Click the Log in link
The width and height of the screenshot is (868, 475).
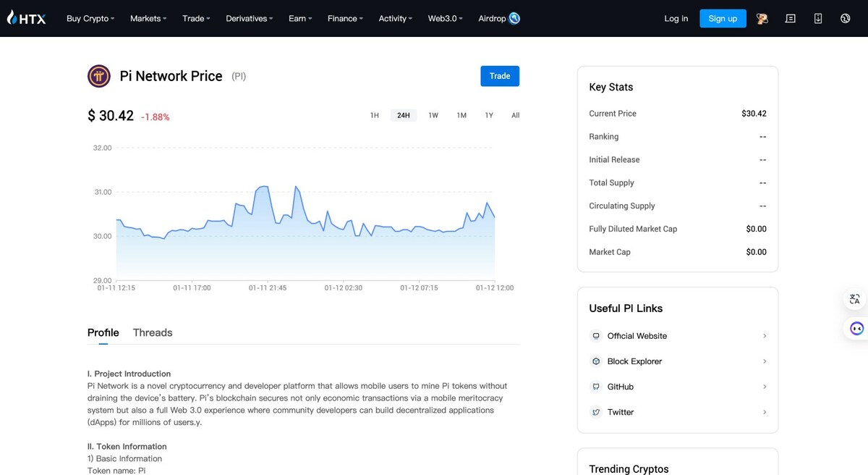tap(676, 19)
